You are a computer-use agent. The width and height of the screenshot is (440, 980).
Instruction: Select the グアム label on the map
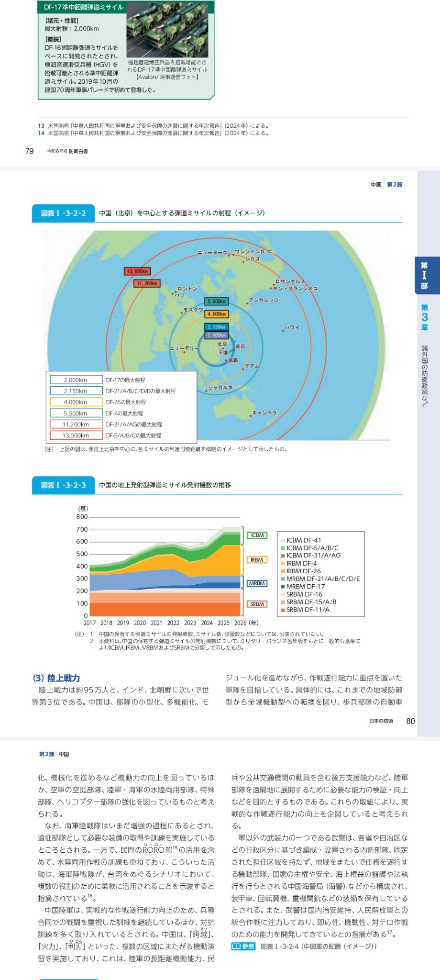[252, 366]
